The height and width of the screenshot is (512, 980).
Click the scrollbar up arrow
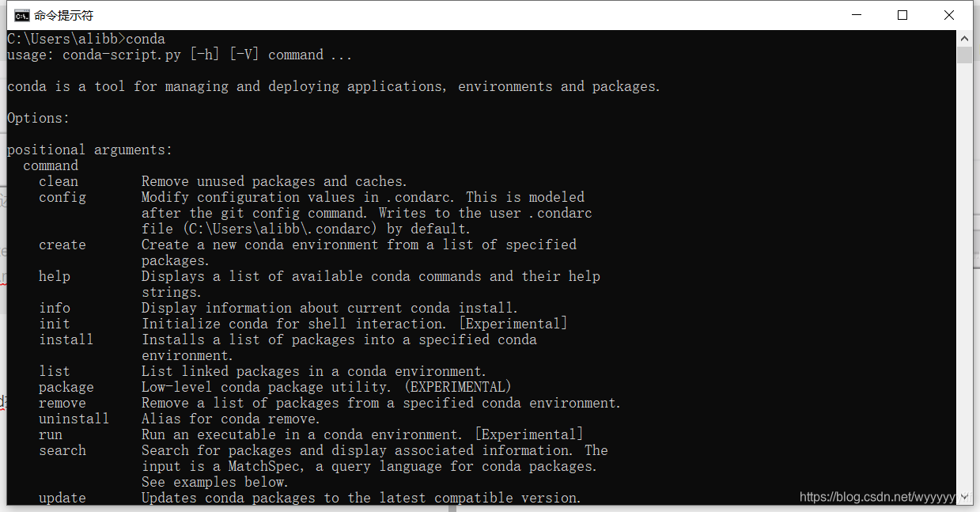pyautogui.click(x=964, y=38)
